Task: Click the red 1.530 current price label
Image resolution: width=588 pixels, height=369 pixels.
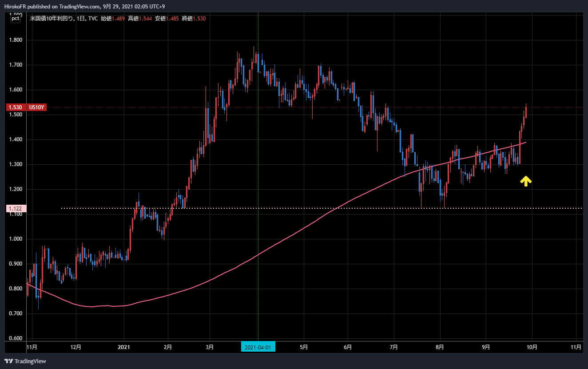Action: coord(15,107)
